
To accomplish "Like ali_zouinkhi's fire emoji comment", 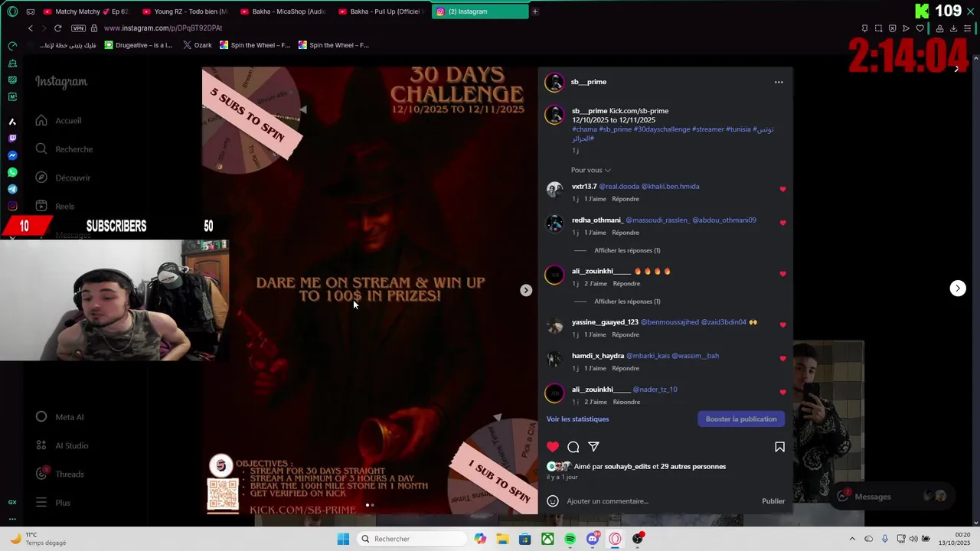I will (782, 273).
